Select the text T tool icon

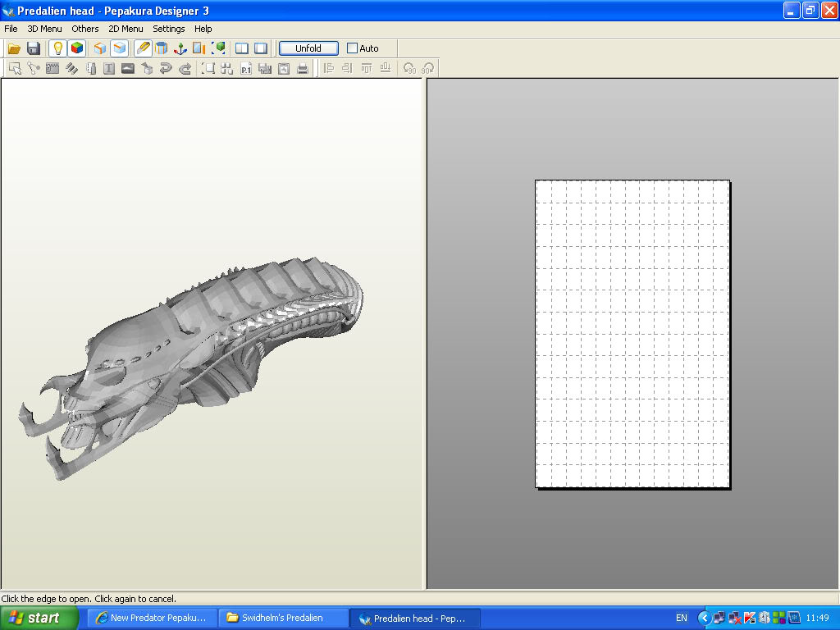coord(109,69)
